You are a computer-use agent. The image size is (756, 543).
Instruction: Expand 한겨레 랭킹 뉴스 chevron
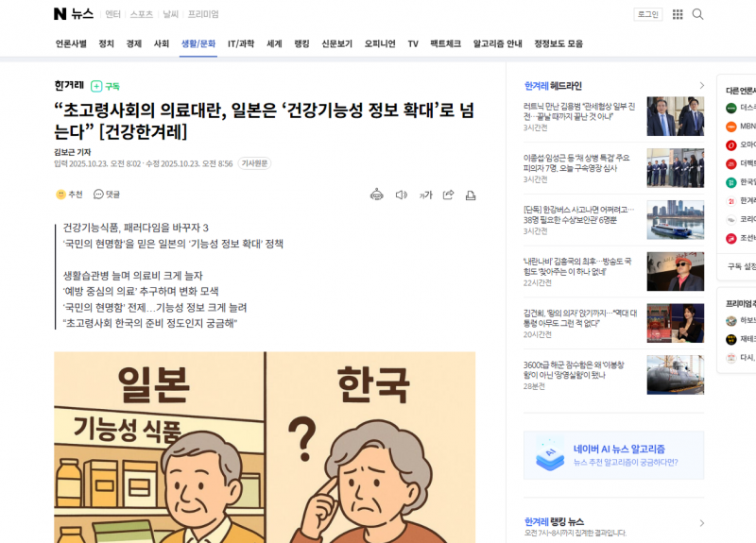pyautogui.click(x=701, y=523)
